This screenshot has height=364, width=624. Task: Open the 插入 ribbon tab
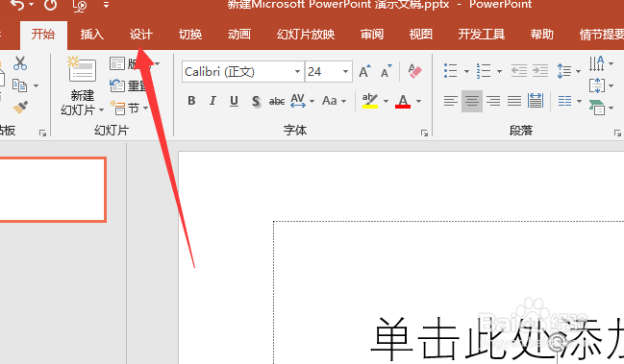tap(92, 35)
